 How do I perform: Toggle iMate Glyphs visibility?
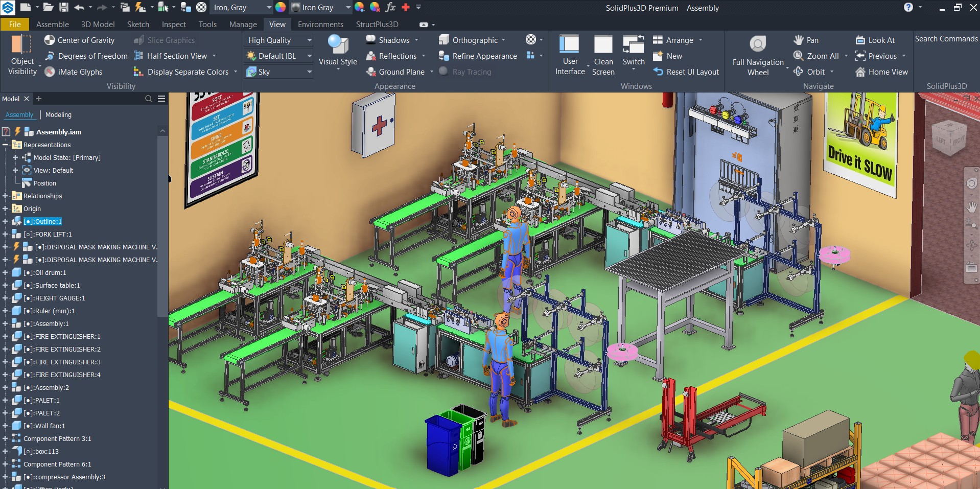point(73,72)
